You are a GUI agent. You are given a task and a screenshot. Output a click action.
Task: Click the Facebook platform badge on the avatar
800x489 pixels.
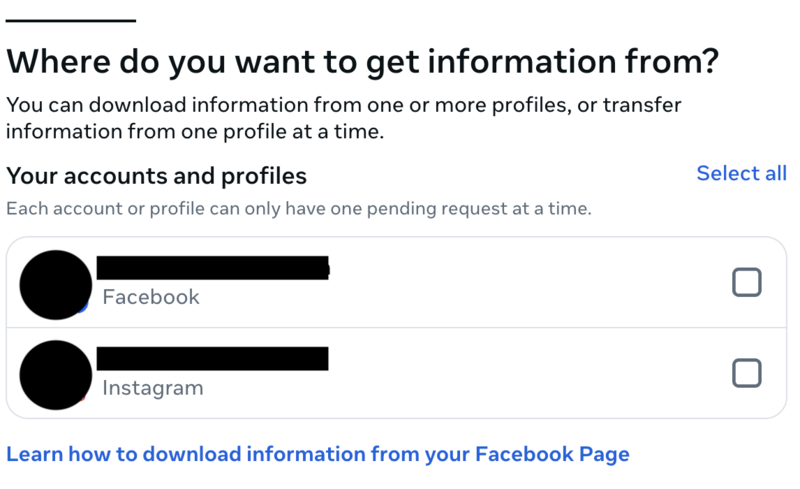[84, 308]
